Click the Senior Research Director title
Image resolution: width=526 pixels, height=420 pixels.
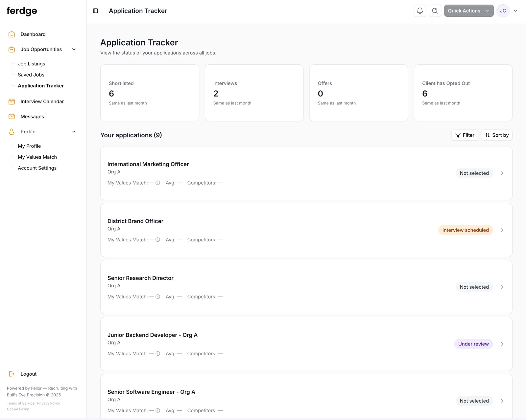(x=140, y=278)
